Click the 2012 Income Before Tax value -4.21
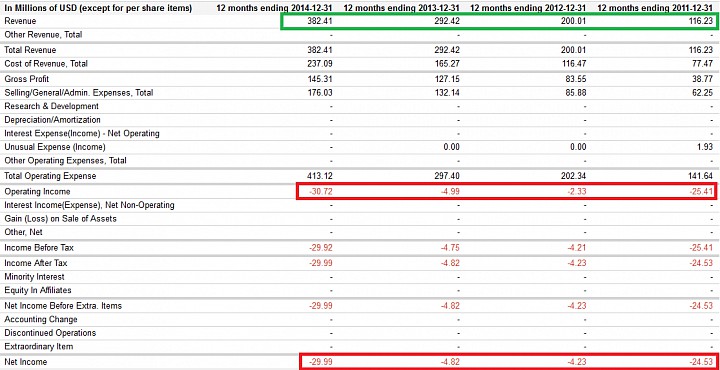 pyautogui.click(x=577, y=248)
